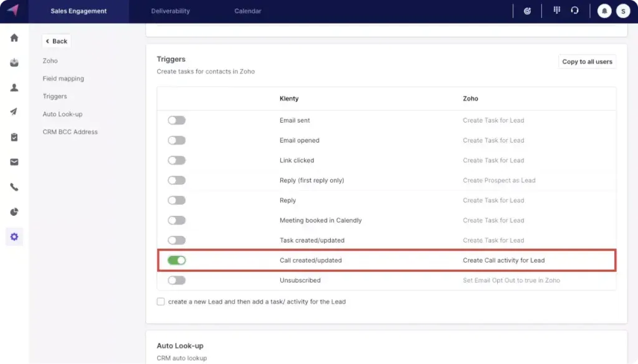Viewport: 638px width, 364px height.
Task: Open the dialpad icon in top bar
Action: [556, 10]
